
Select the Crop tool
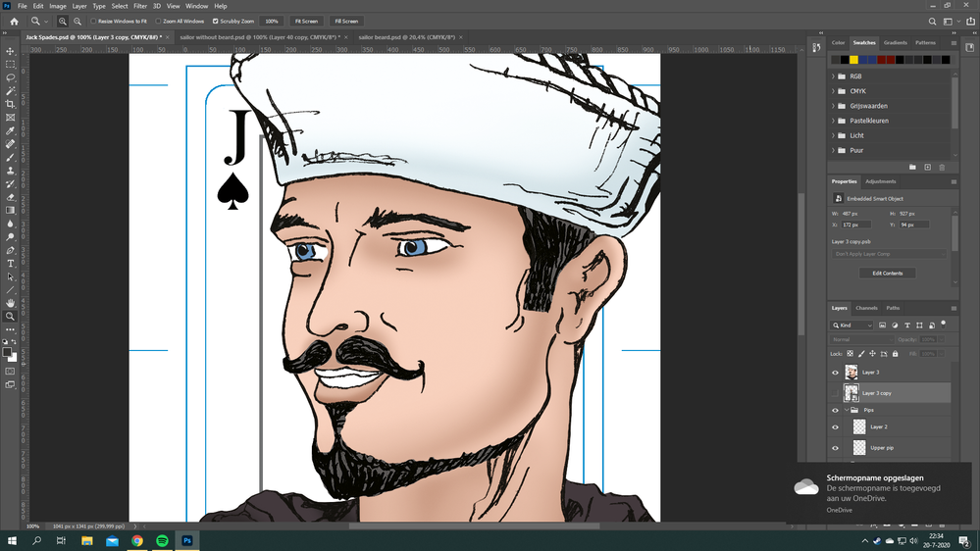pyautogui.click(x=11, y=104)
